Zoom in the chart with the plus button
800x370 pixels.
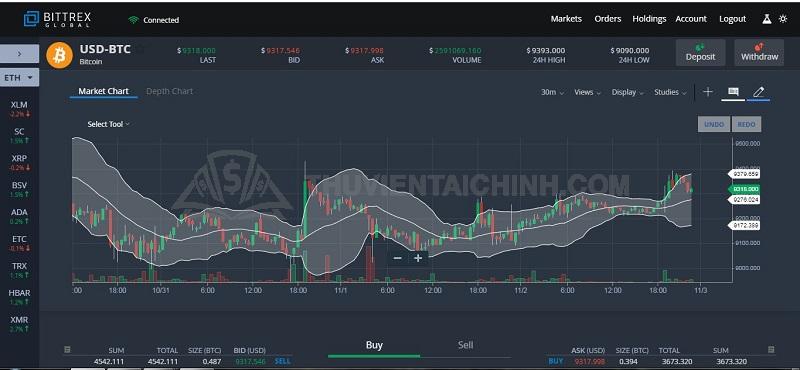(418, 258)
